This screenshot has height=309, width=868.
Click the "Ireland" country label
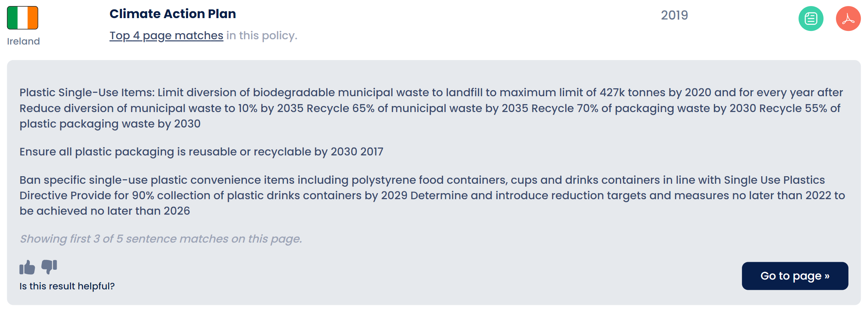point(23,41)
